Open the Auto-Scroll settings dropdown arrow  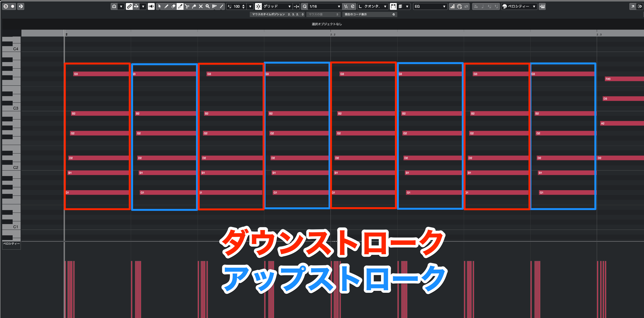[x=143, y=6]
